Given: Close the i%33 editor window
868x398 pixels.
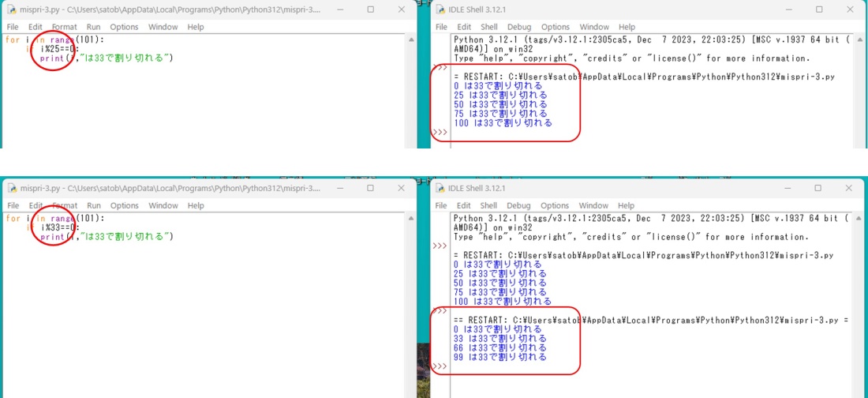Looking at the screenshot, I should click(x=402, y=188).
